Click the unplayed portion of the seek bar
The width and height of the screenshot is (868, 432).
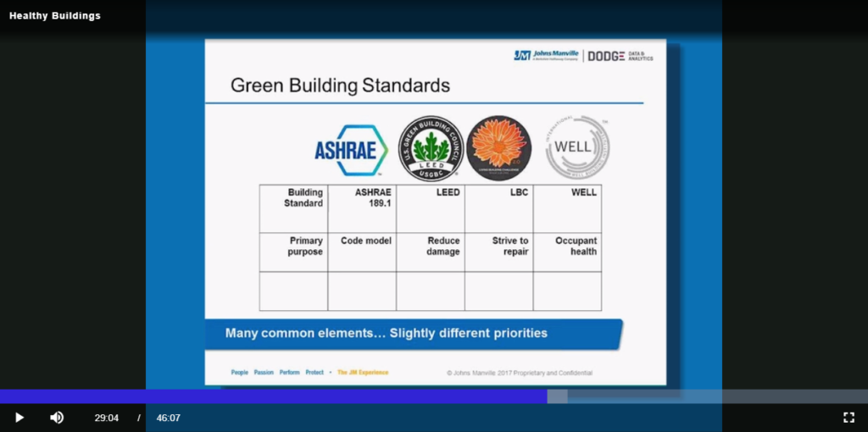coord(717,396)
